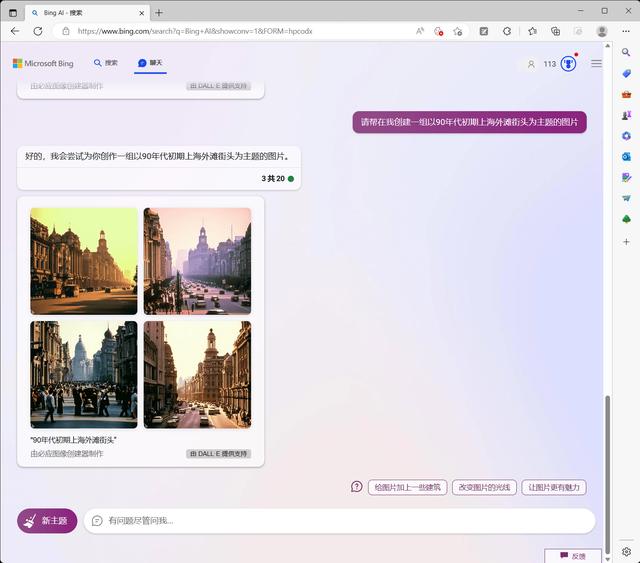Click the chat message input field
The height and width of the screenshot is (563, 640).
tap(340, 521)
